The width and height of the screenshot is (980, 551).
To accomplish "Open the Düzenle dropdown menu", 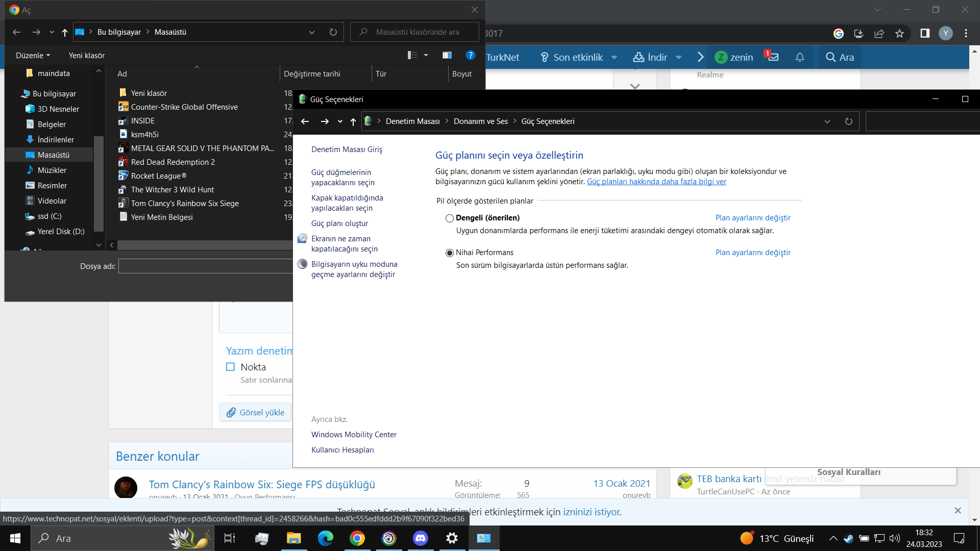I will (33, 55).
